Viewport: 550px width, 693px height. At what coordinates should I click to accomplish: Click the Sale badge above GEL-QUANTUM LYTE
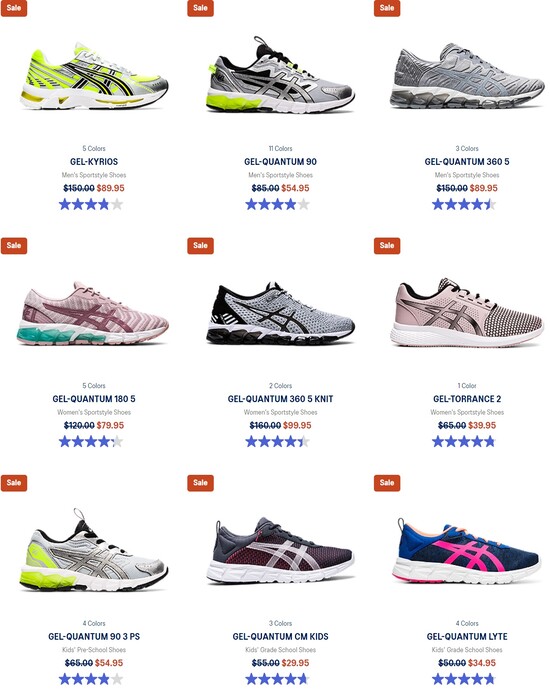coord(387,483)
